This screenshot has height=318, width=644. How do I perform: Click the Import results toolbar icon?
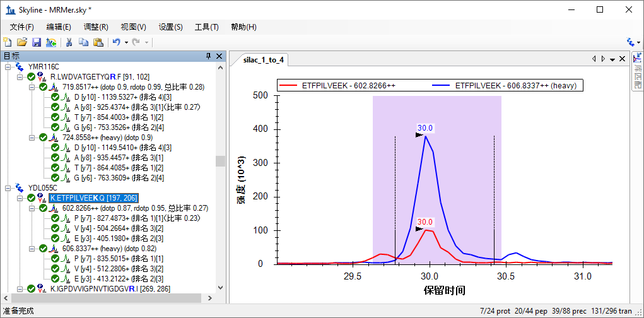51,42
